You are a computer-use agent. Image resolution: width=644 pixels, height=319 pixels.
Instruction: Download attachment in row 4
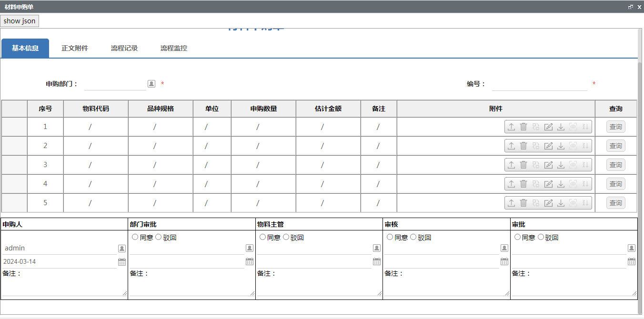[x=561, y=184]
